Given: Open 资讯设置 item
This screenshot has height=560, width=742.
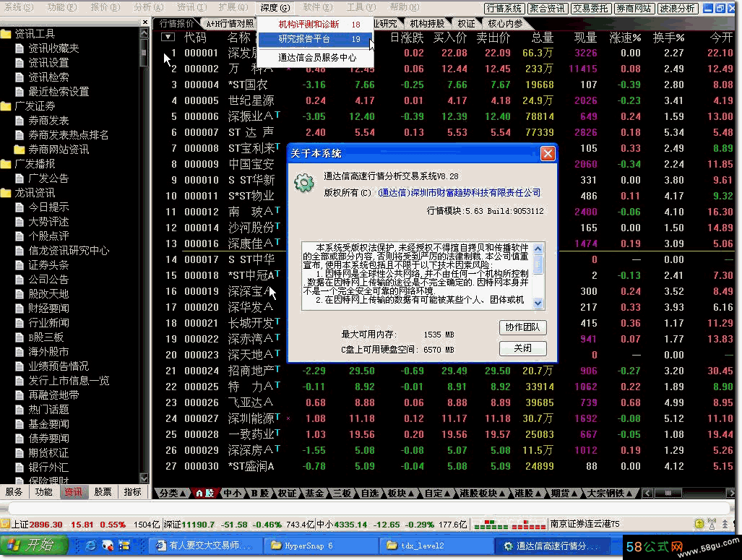Looking at the screenshot, I should pos(43,62).
